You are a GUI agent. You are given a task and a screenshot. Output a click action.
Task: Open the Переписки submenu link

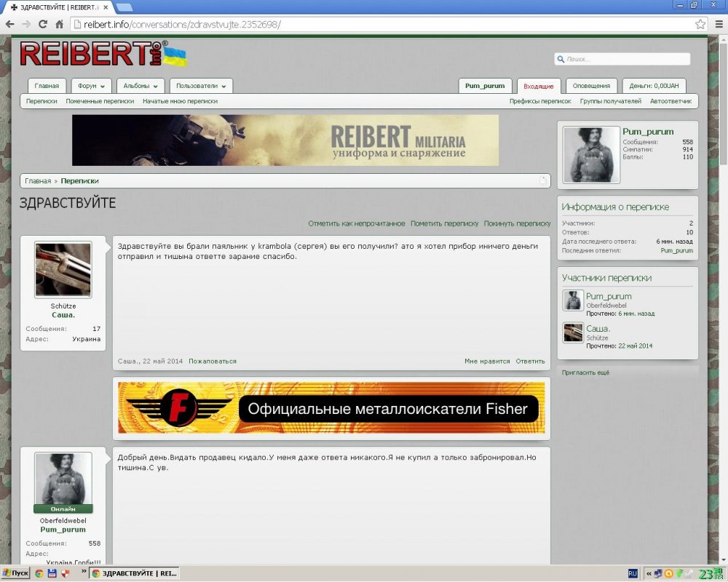41,101
